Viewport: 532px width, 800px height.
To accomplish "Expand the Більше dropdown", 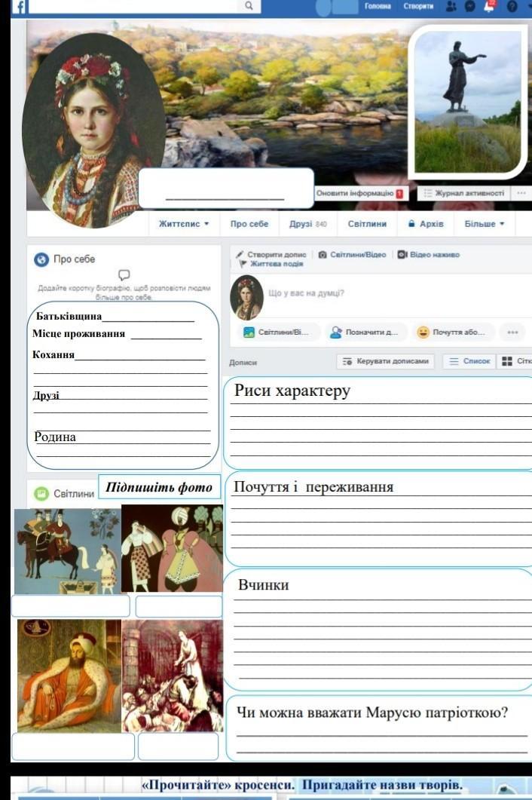I will (484, 223).
